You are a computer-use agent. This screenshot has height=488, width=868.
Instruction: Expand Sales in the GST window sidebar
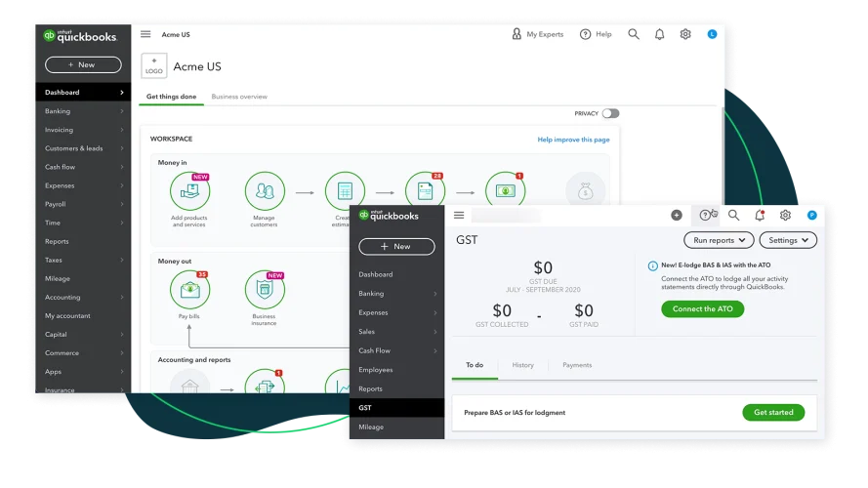(x=397, y=332)
